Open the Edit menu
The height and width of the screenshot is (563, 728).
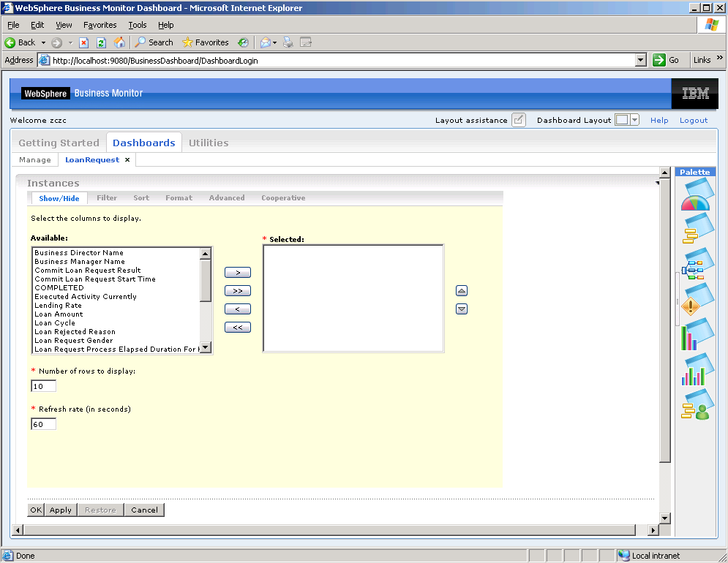pyautogui.click(x=37, y=25)
